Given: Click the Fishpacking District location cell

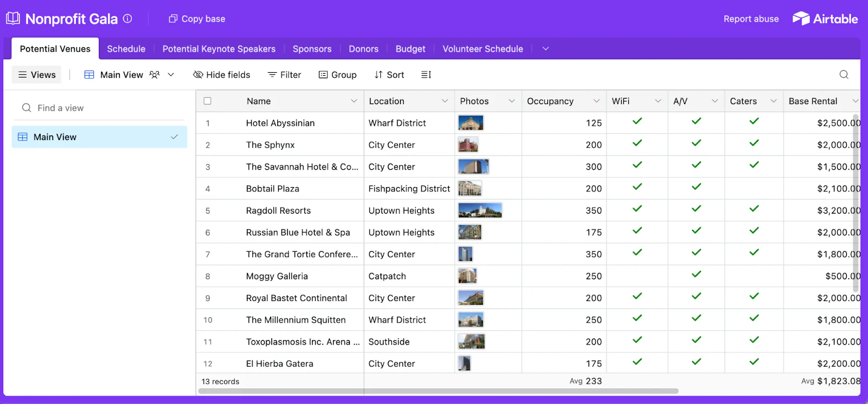Looking at the screenshot, I should (410, 188).
